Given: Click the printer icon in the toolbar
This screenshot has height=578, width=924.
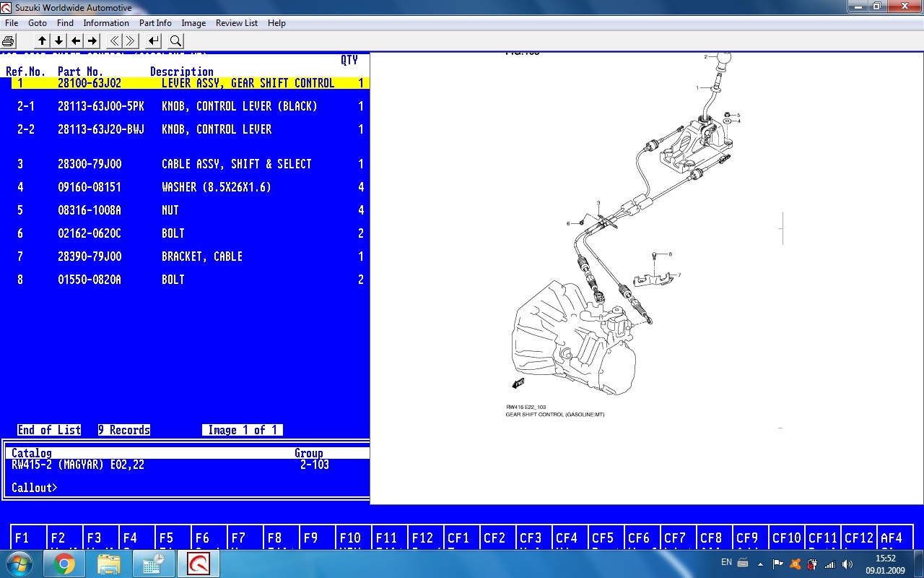Looking at the screenshot, I should click(x=9, y=41).
